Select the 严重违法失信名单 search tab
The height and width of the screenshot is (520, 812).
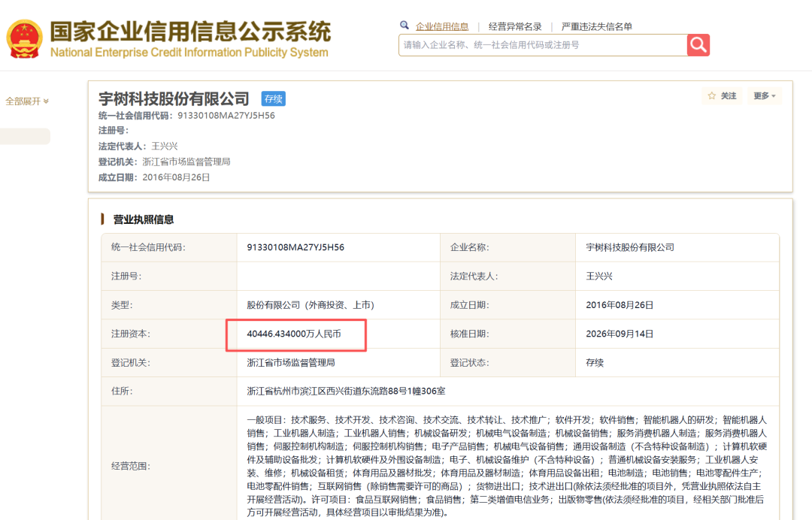(x=596, y=26)
